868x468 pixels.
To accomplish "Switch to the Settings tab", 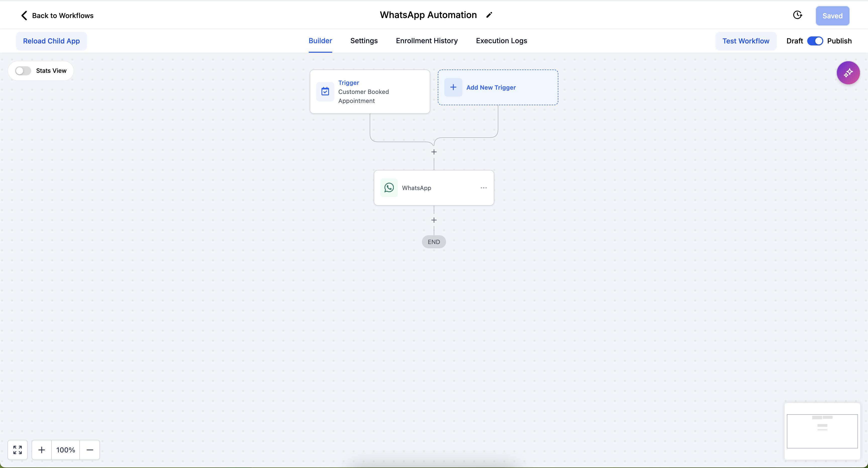I will click(x=364, y=41).
